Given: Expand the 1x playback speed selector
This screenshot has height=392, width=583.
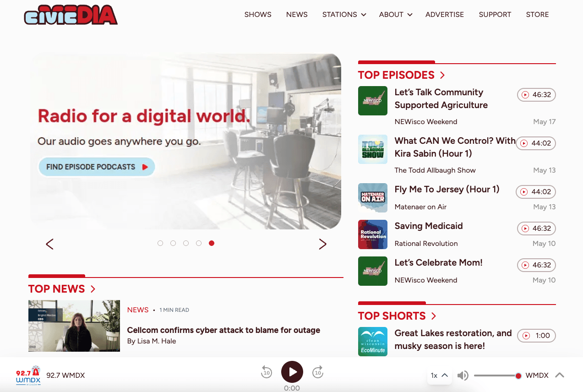Looking at the screenshot, I should [439, 376].
